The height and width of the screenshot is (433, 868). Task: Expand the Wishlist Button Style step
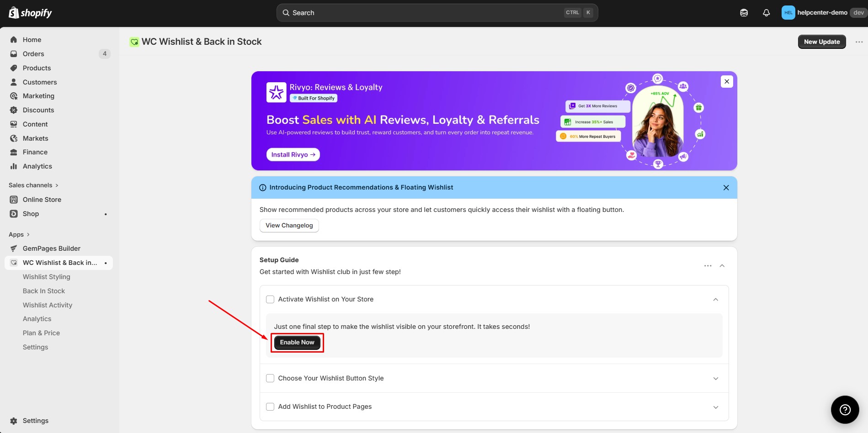716,379
